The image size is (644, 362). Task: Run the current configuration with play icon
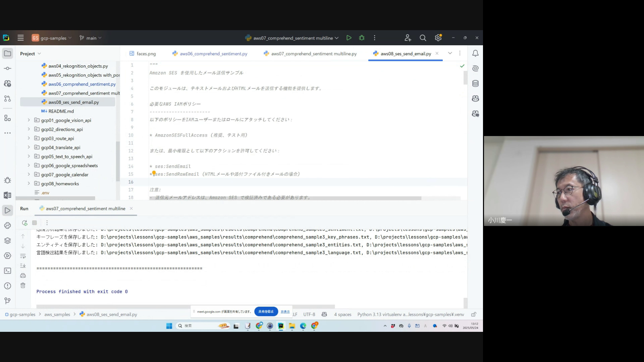click(x=349, y=38)
